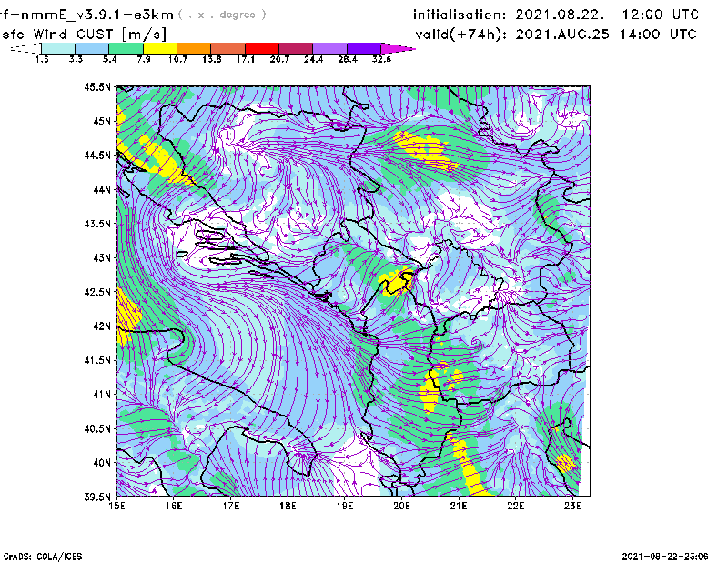Click the '44N' latitude label

(102, 189)
